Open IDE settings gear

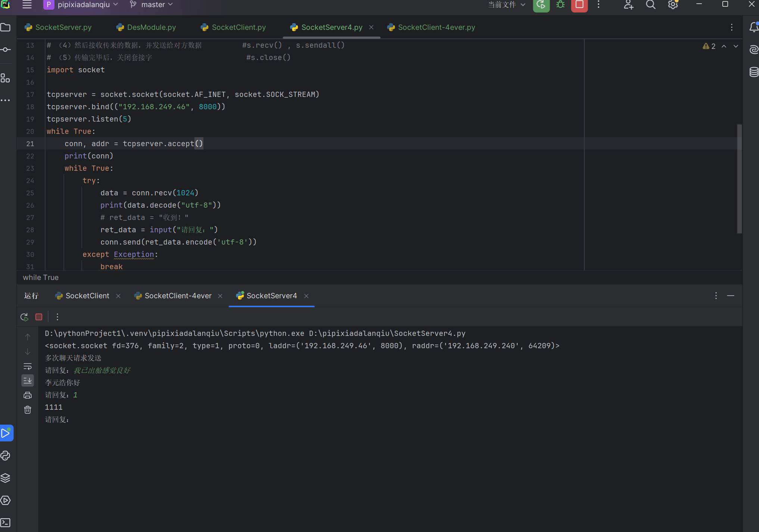point(673,5)
